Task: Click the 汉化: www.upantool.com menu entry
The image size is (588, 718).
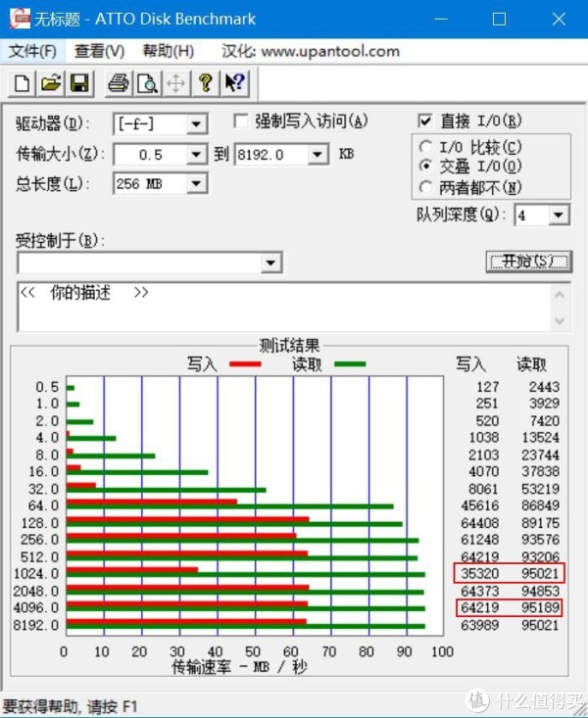Action: pyautogui.click(x=311, y=51)
